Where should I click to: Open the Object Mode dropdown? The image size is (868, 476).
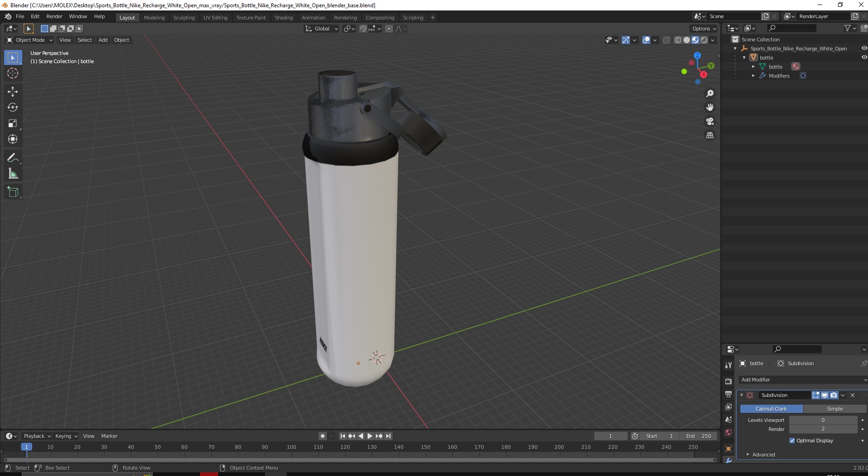click(30, 40)
